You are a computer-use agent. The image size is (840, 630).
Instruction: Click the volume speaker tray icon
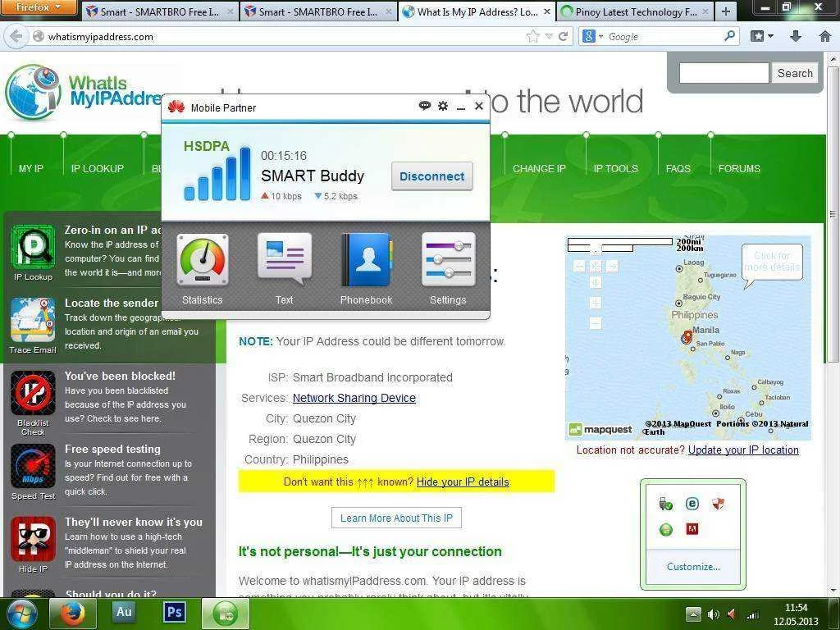click(713, 614)
